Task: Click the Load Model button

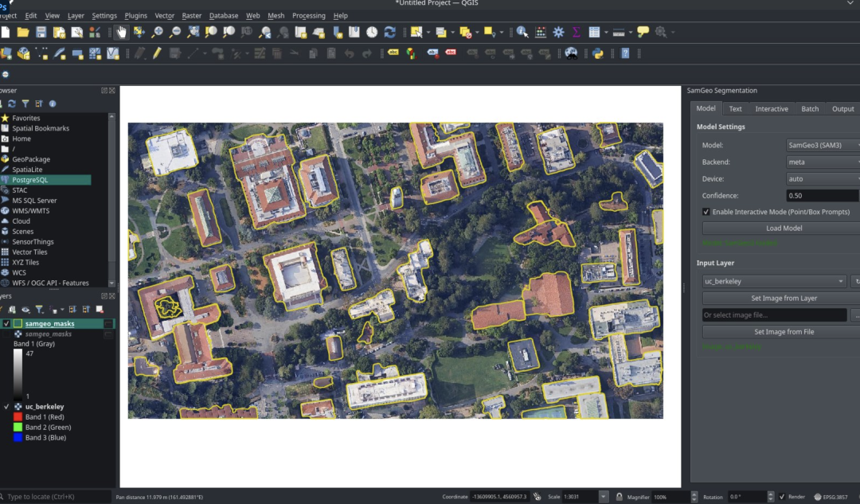Action: [784, 229]
